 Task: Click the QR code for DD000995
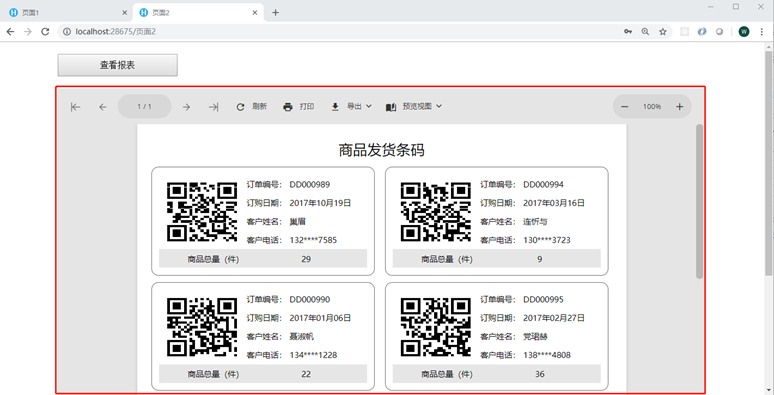coord(435,327)
